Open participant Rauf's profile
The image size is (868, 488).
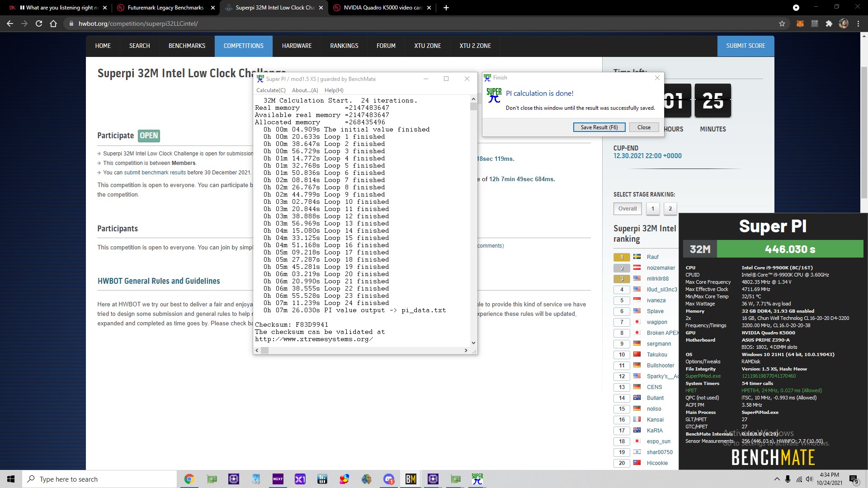[x=652, y=257]
